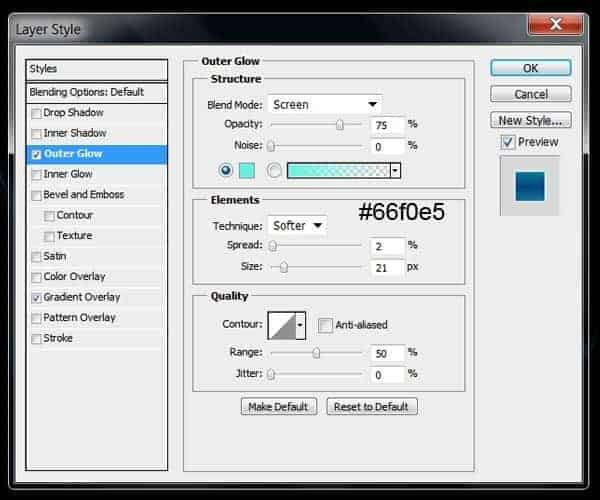This screenshot has height=500, width=600.
Task: Click the Opacity slider handle
Action: pos(340,124)
